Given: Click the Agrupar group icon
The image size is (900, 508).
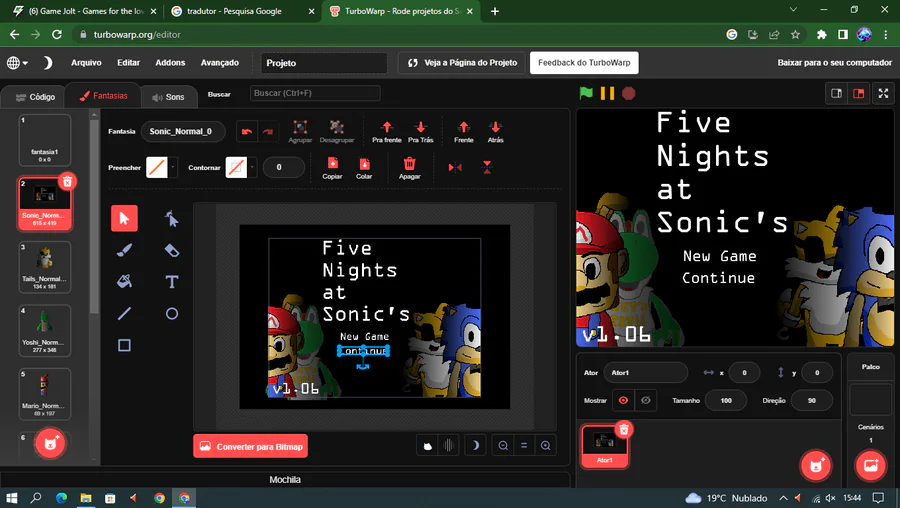Looking at the screenshot, I should click(x=300, y=131).
